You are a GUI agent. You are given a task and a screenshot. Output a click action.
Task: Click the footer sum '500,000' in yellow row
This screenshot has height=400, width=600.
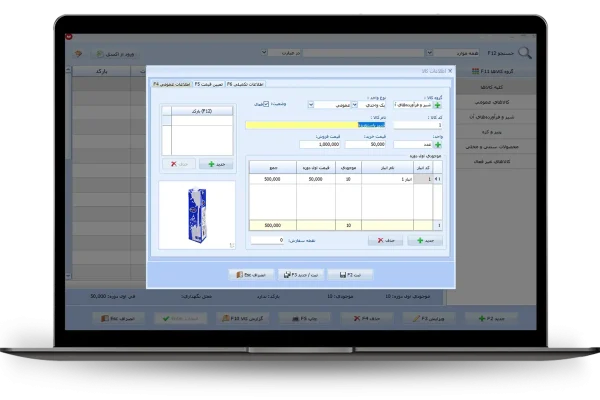(272, 225)
